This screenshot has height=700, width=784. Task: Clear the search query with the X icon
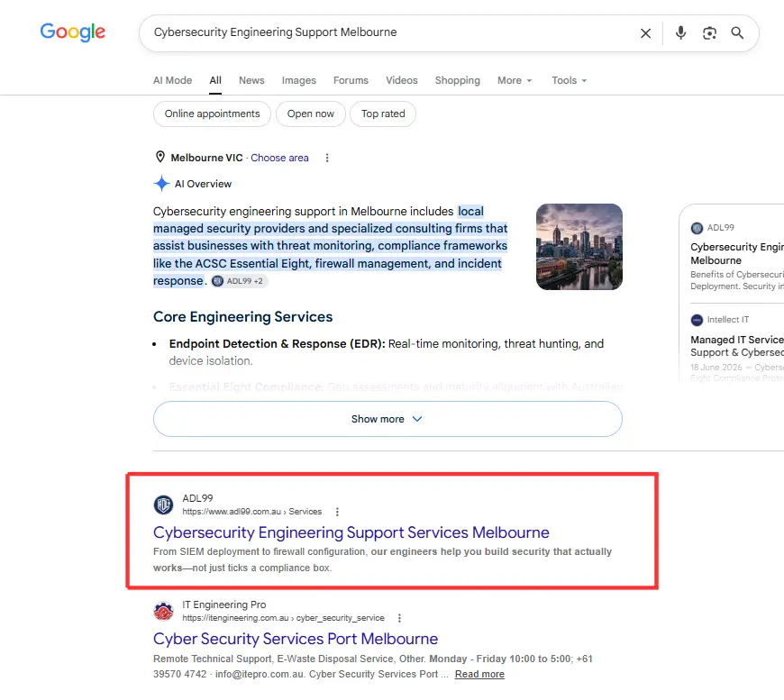(645, 33)
